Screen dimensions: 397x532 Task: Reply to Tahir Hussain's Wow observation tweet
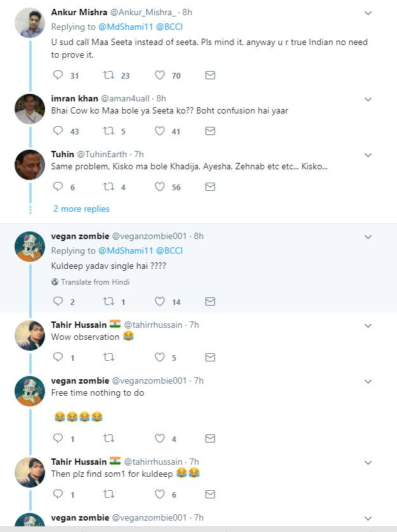(58, 358)
